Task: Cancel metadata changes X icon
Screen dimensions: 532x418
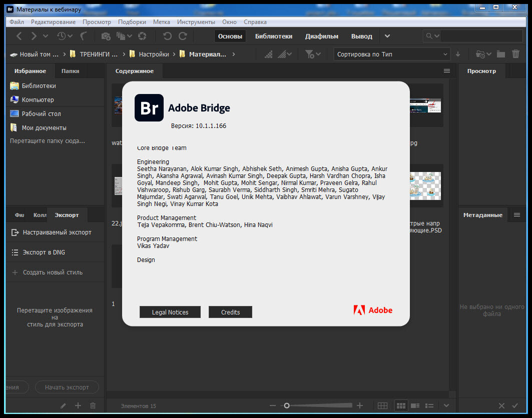Action: click(x=502, y=406)
